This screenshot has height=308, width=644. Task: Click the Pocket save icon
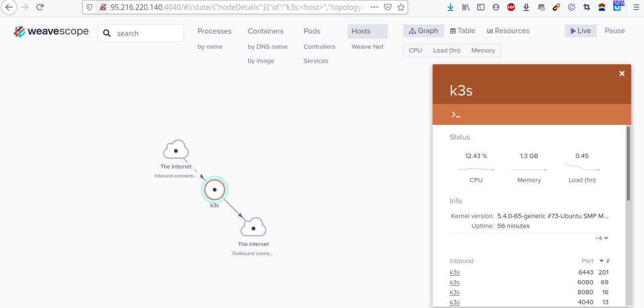388,7
